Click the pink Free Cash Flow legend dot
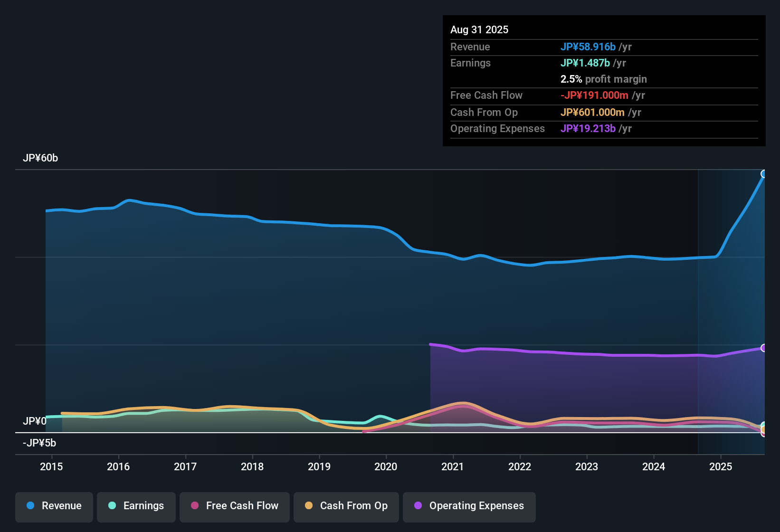 click(x=195, y=505)
